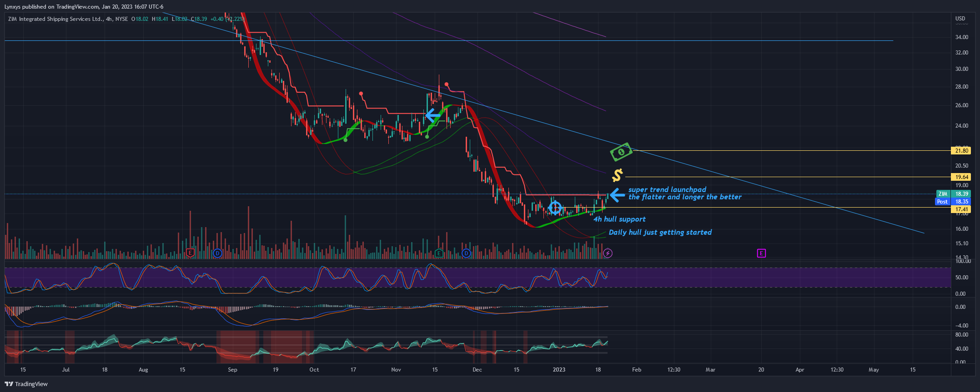Click the 21.80 yellow price label

pyautogui.click(x=961, y=150)
